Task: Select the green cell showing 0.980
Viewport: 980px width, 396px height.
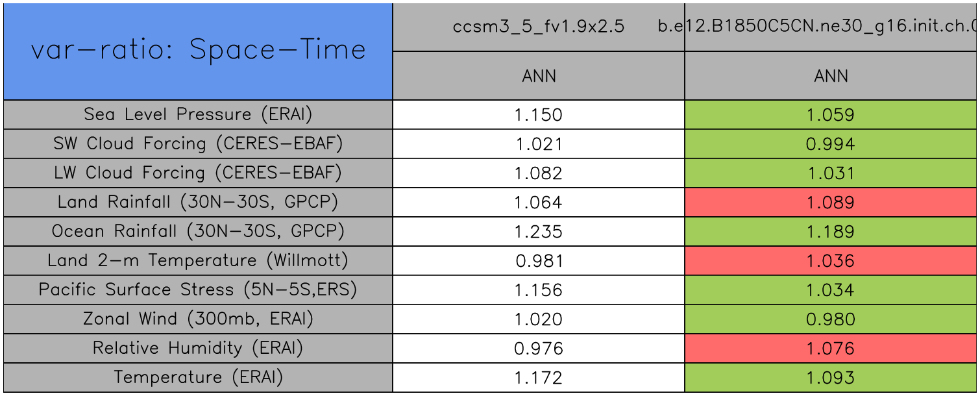Action: coord(831,319)
